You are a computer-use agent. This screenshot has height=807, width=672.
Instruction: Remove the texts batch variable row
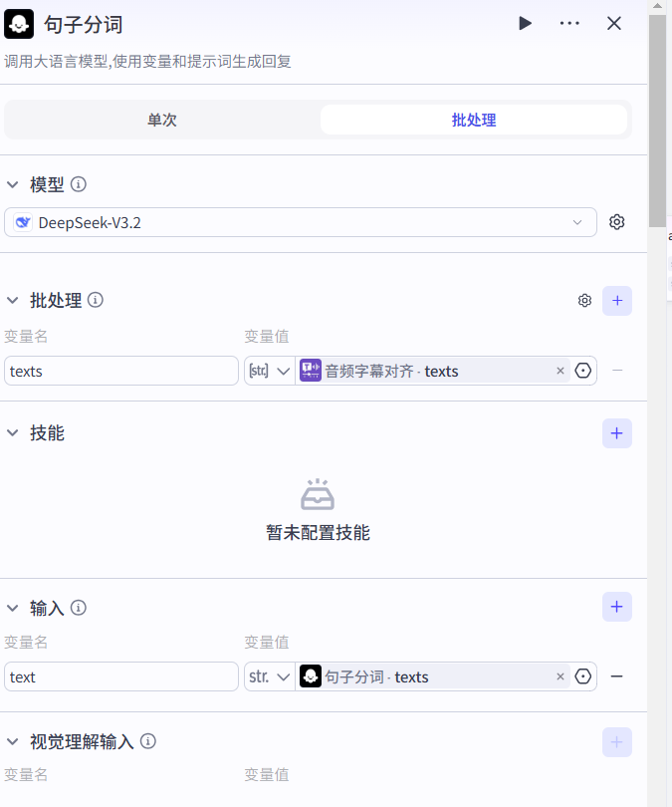(617, 371)
